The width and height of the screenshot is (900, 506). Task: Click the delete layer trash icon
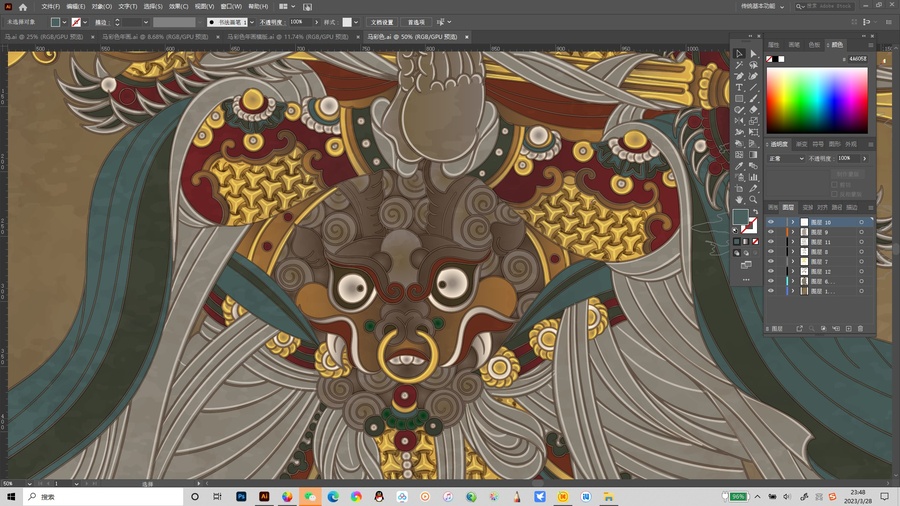click(x=860, y=329)
